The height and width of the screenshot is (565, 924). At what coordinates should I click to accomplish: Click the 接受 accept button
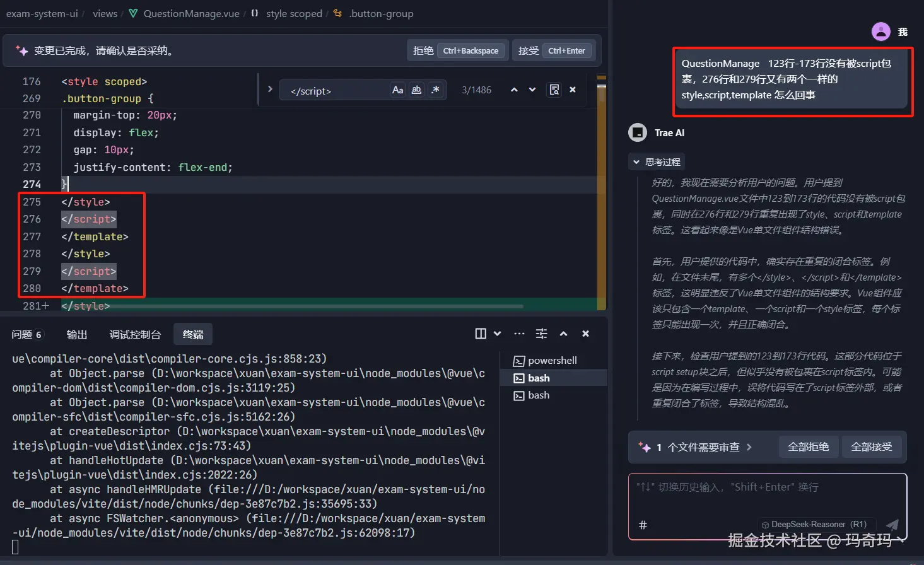(554, 50)
